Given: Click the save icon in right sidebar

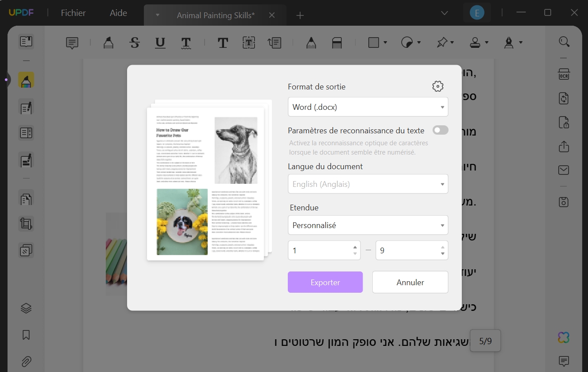Looking at the screenshot, I should coord(564,201).
